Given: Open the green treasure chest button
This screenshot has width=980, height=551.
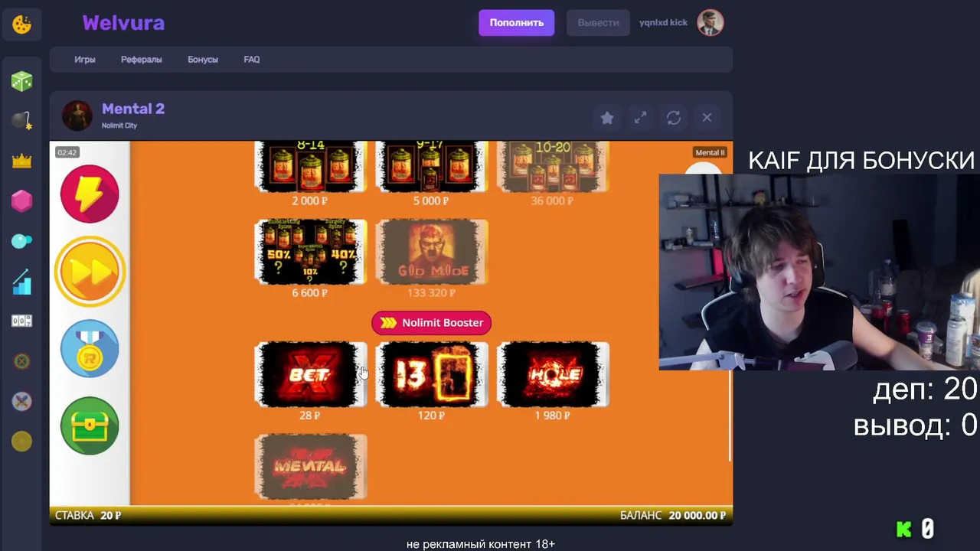Looking at the screenshot, I should click(90, 425).
